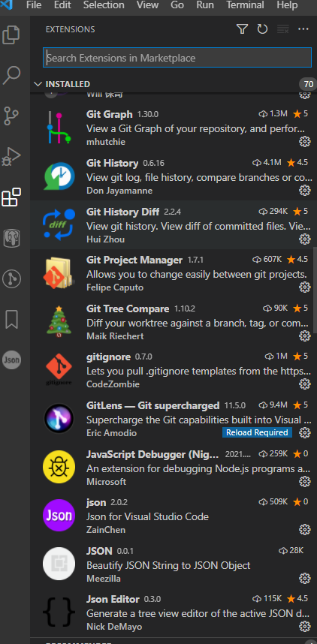Focus the Search Extensions in Marketplace field
Viewport: 317px width, 644px height.
(177, 58)
